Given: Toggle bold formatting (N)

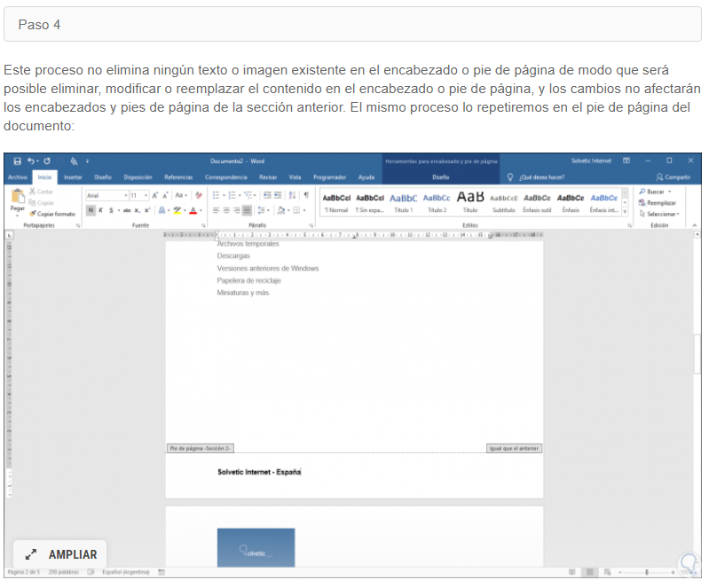Looking at the screenshot, I should 91,210.
